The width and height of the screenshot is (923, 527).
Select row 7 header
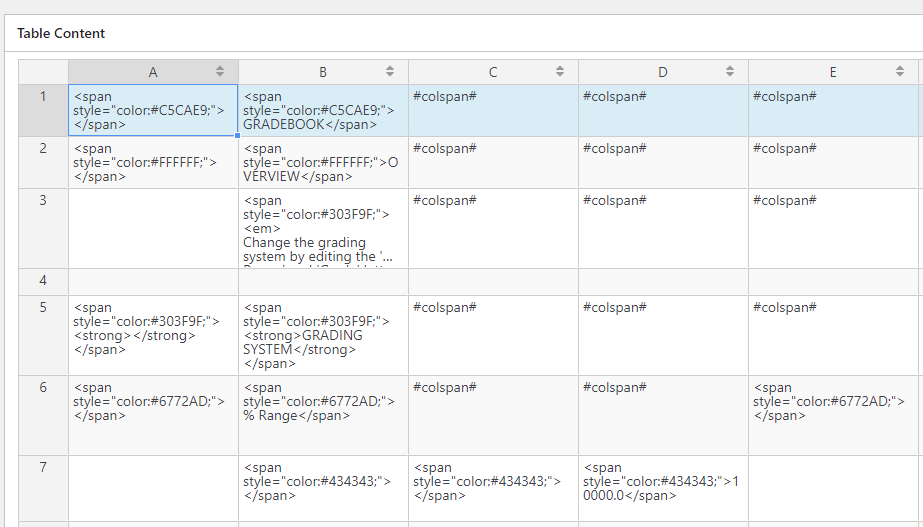[x=43, y=488]
